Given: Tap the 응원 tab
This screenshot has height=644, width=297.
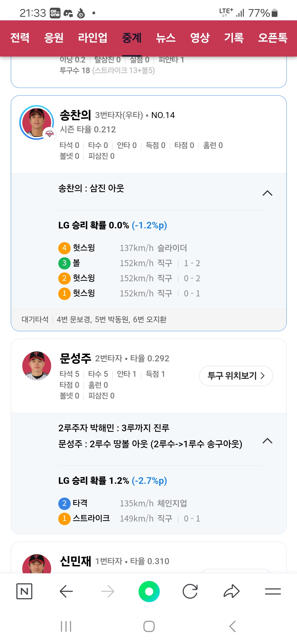Looking at the screenshot, I should pos(54,38).
